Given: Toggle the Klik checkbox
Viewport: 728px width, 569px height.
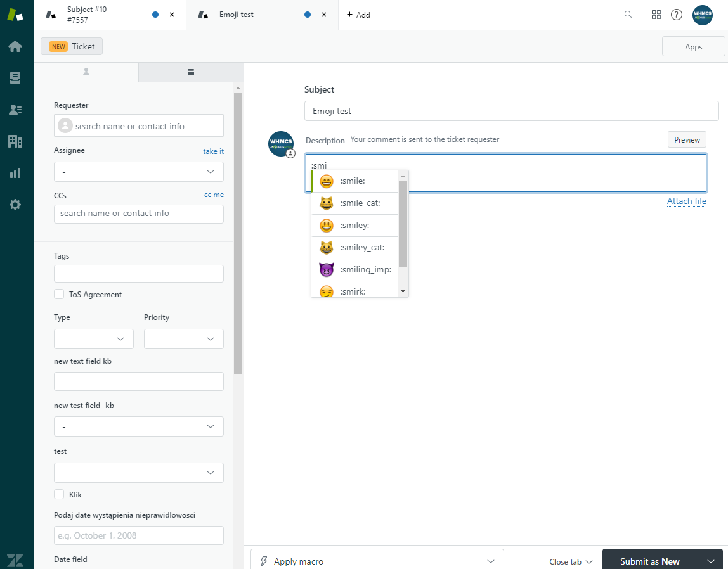Looking at the screenshot, I should [x=59, y=494].
